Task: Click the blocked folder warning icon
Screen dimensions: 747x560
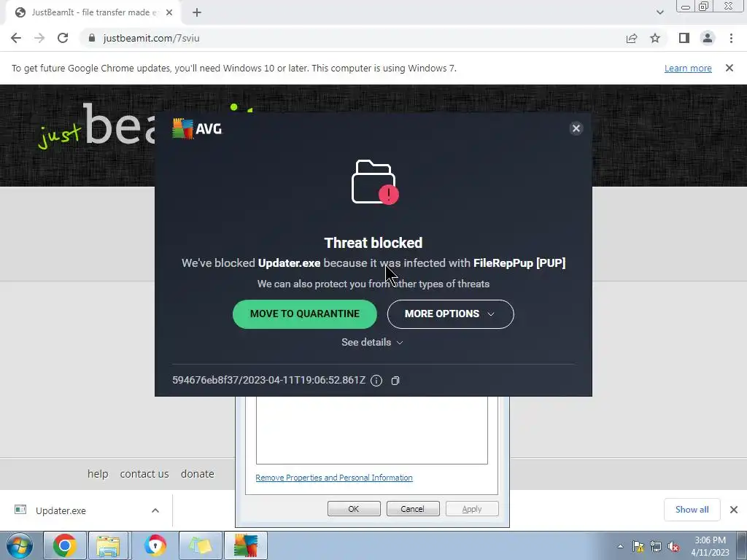Action: (375, 182)
